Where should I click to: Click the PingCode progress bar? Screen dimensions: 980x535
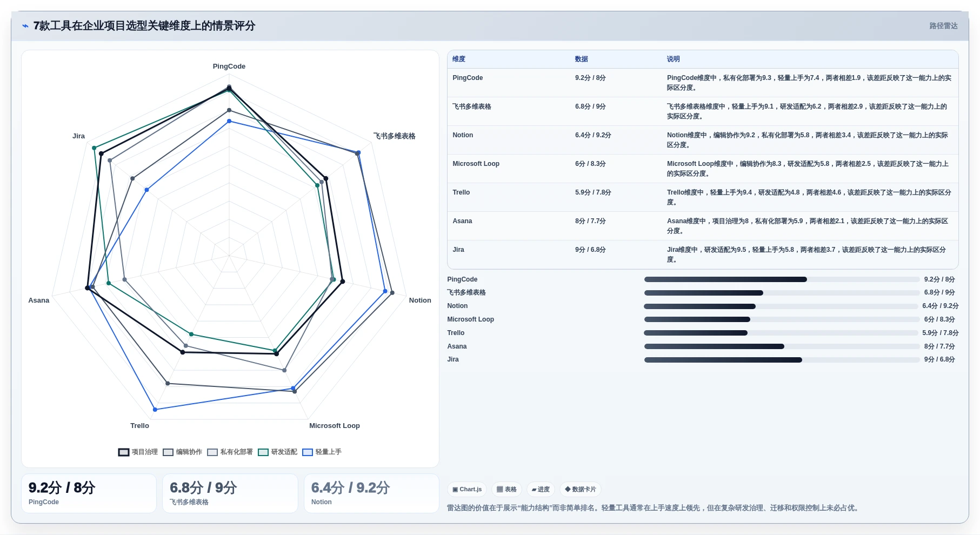[782, 279]
